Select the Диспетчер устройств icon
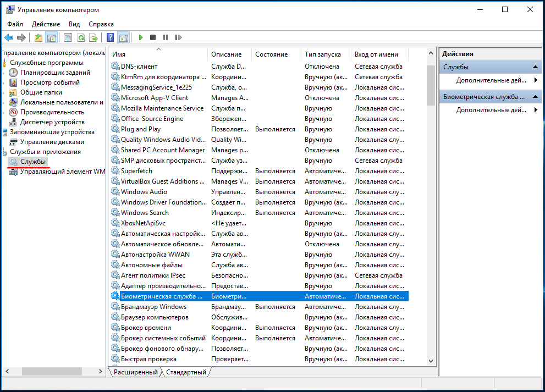Image resolution: width=545 pixels, height=392 pixels. [13, 122]
